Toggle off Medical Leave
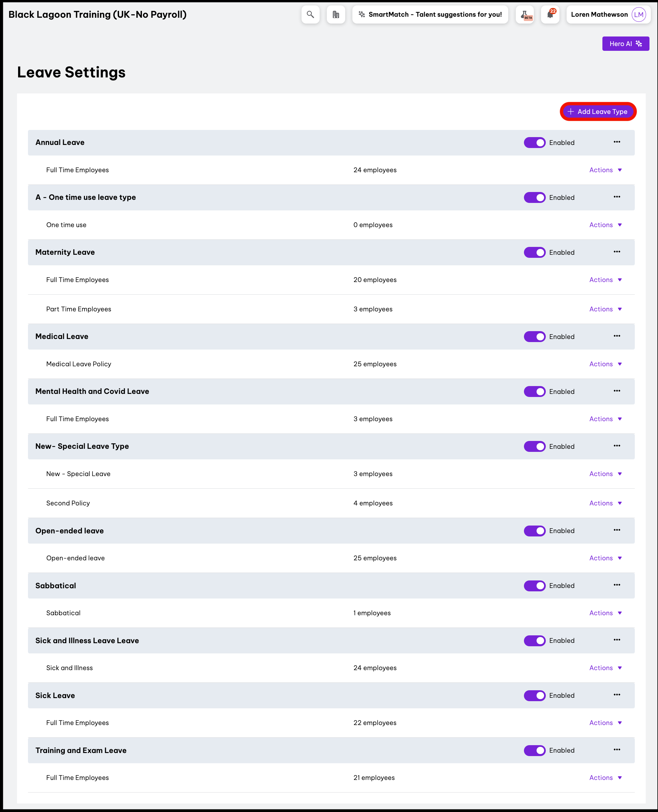658x812 pixels. [535, 337]
